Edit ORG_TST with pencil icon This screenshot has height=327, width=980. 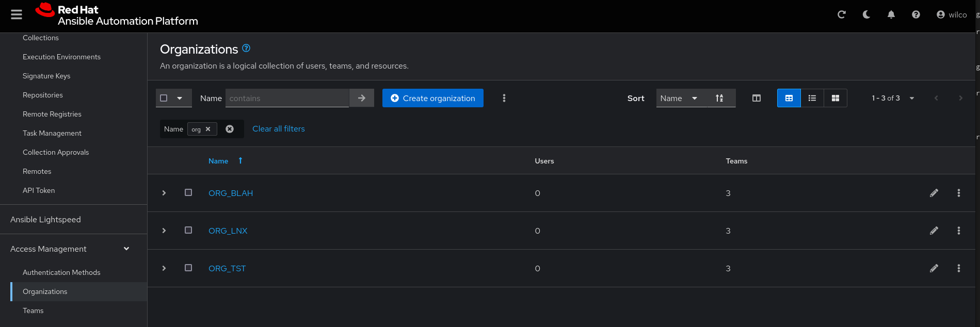pyautogui.click(x=934, y=268)
